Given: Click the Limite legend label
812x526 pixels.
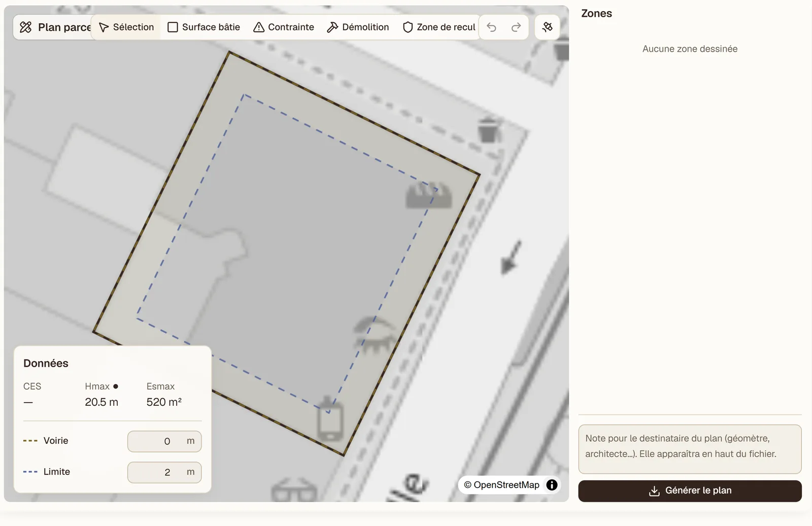Looking at the screenshot, I should (57, 472).
